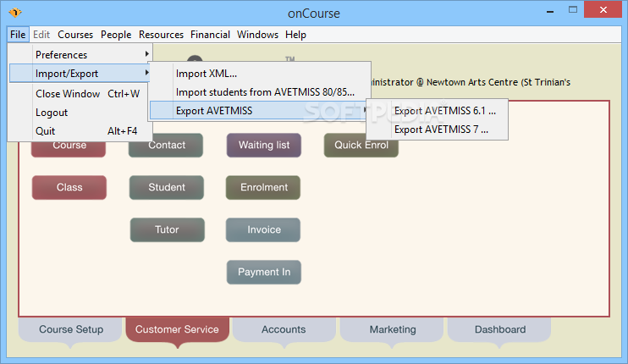Select Logout in the File menu
628x364 pixels.
[x=80, y=113]
